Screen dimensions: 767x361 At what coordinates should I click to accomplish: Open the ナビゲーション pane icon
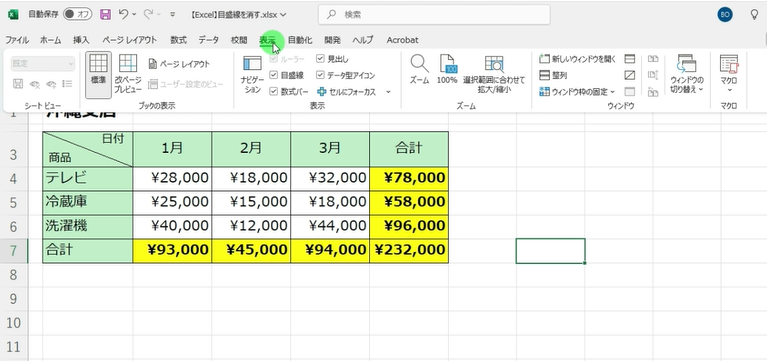252,74
